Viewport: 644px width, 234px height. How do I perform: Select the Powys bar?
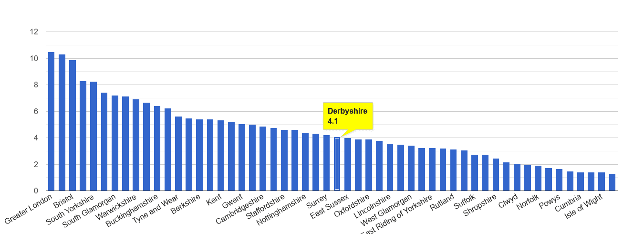click(559, 180)
